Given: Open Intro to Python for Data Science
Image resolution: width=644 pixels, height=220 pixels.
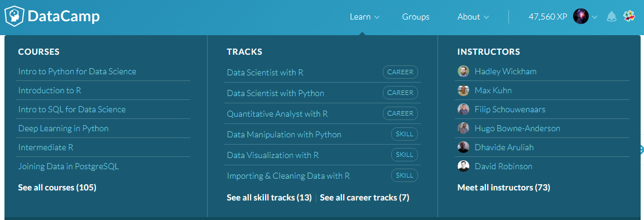Looking at the screenshot, I should (x=77, y=71).
